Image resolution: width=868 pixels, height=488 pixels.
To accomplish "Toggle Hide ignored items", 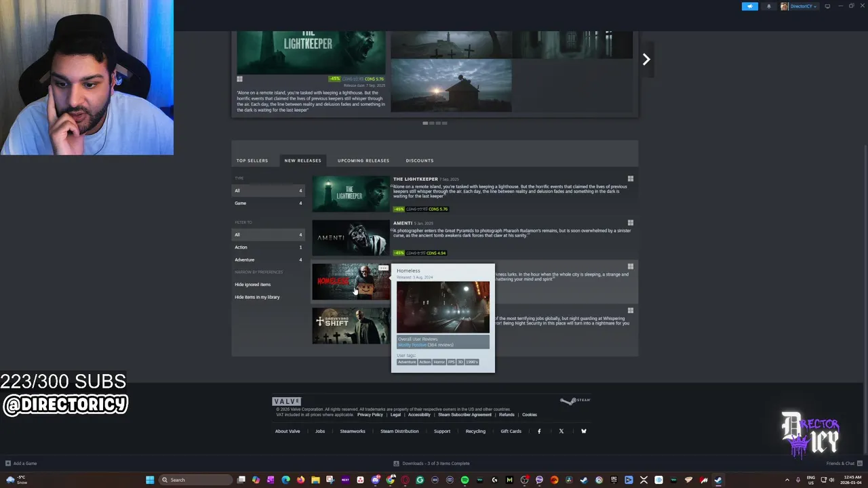I will pos(253,285).
